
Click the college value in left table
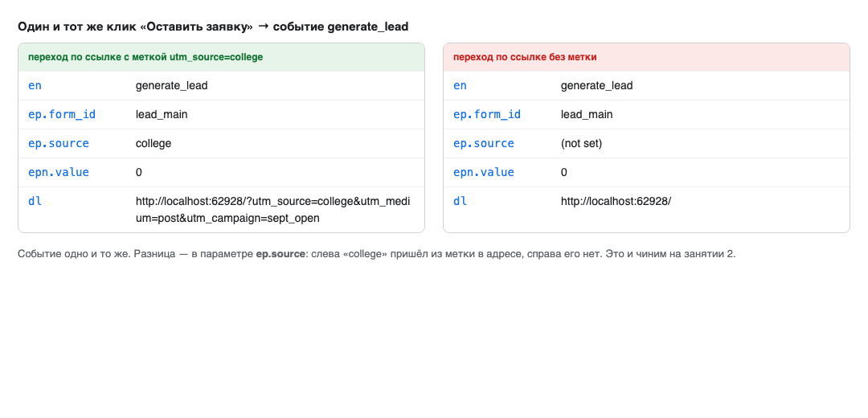154,143
